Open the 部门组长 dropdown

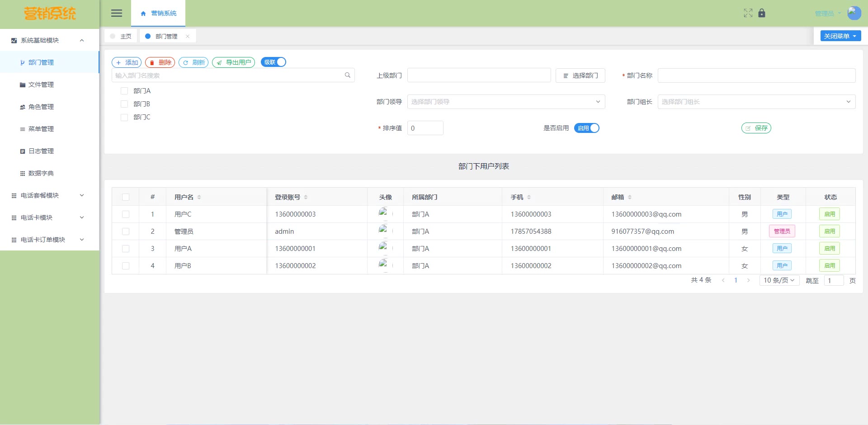(756, 102)
